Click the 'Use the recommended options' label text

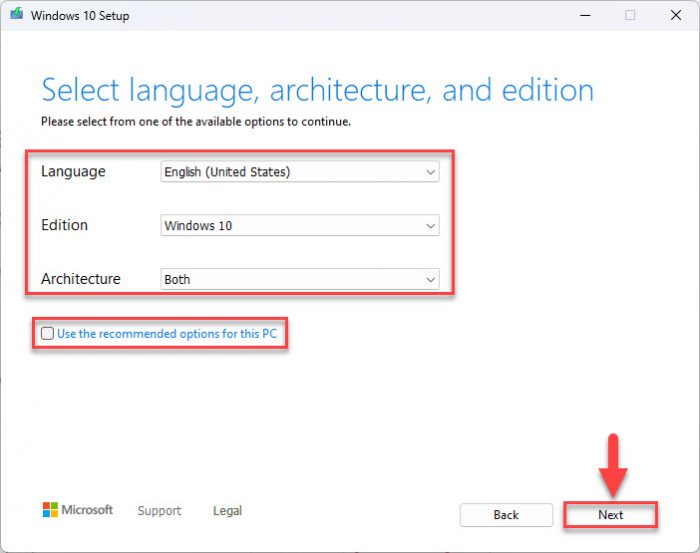[167, 334]
